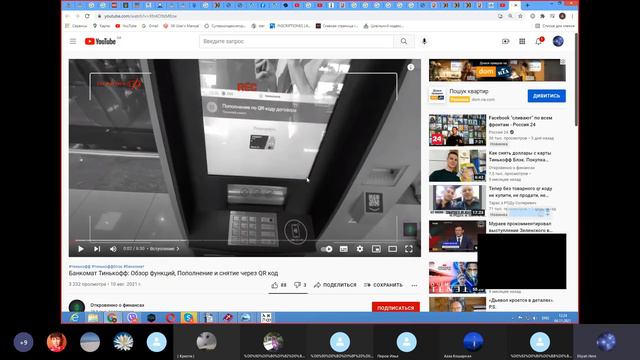Click the YouTube search input field
The width and height of the screenshot is (640, 360).
[296, 41]
